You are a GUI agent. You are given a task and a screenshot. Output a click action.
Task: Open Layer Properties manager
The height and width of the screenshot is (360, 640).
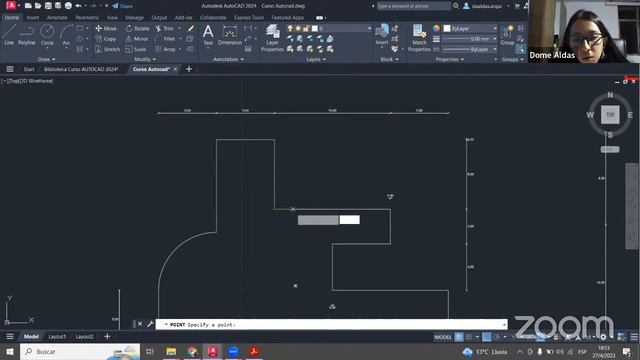[272, 38]
